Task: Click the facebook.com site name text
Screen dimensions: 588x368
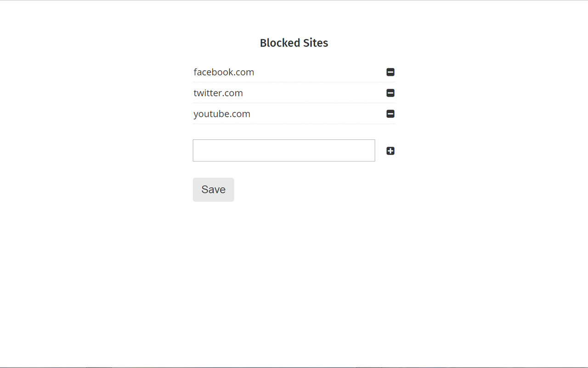Action: (x=224, y=72)
